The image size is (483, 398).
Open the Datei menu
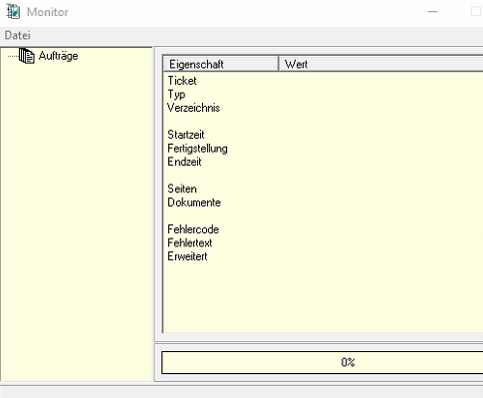[17, 35]
